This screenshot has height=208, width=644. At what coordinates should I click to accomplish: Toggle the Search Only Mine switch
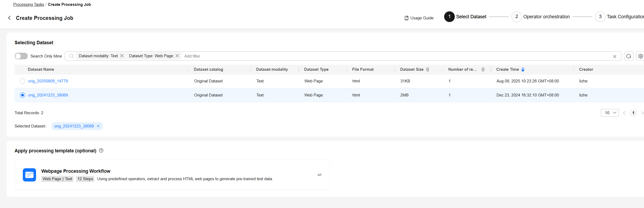21,56
